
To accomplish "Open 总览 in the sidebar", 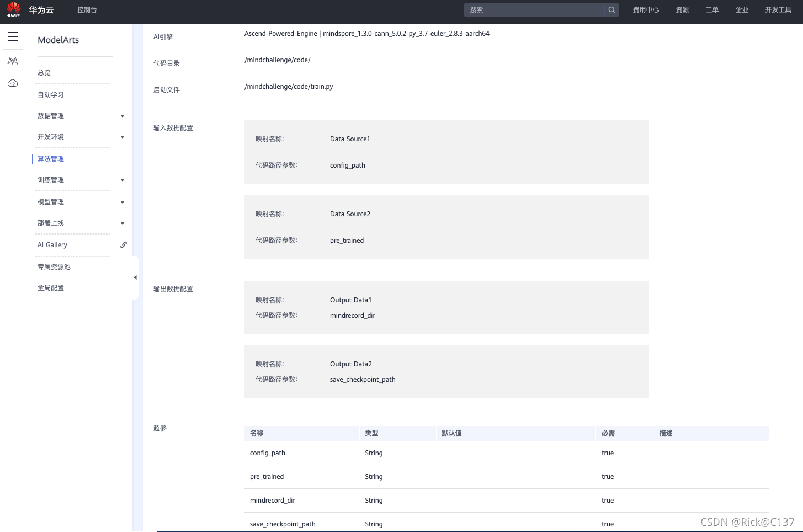I will (x=44, y=73).
